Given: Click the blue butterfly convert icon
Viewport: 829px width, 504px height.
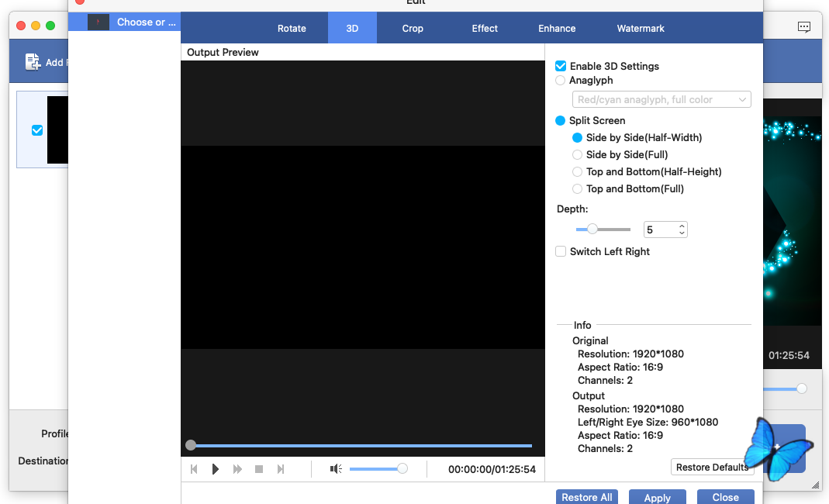Looking at the screenshot, I should point(779,449).
